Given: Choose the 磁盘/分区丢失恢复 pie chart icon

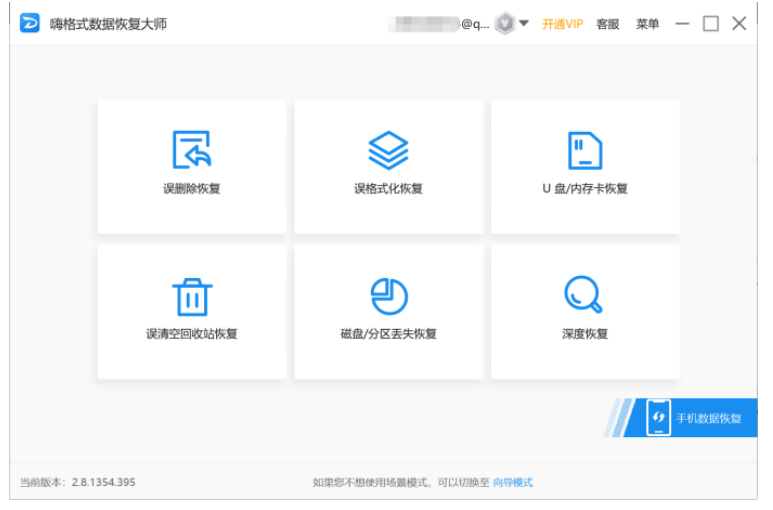Looking at the screenshot, I should click(x=388, y=296).
